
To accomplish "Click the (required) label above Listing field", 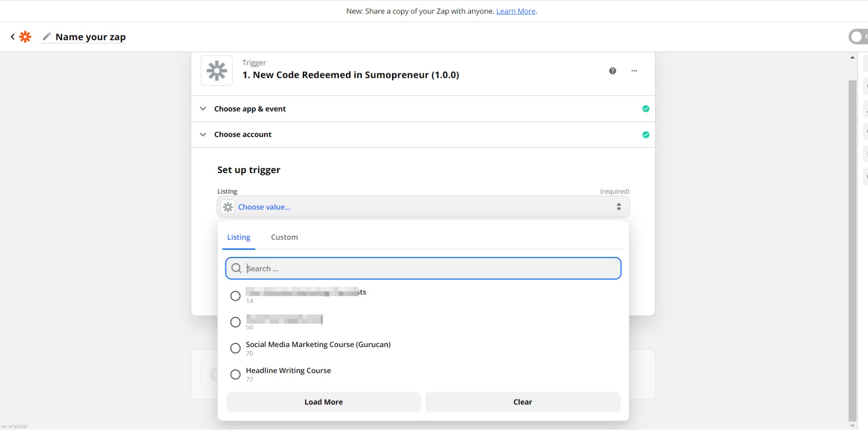I will point(615,191).
